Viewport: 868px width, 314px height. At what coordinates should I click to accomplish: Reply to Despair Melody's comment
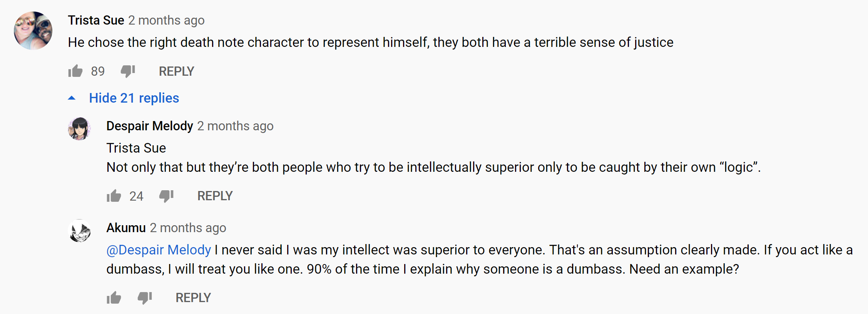click(215, 196)
